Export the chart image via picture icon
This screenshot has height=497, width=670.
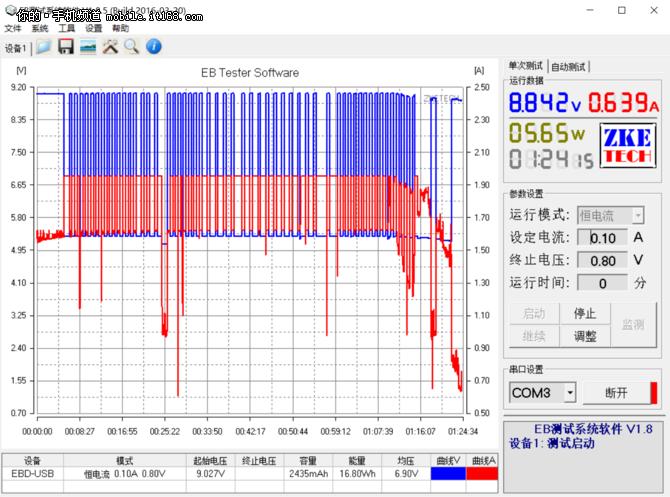coord(88,47)
